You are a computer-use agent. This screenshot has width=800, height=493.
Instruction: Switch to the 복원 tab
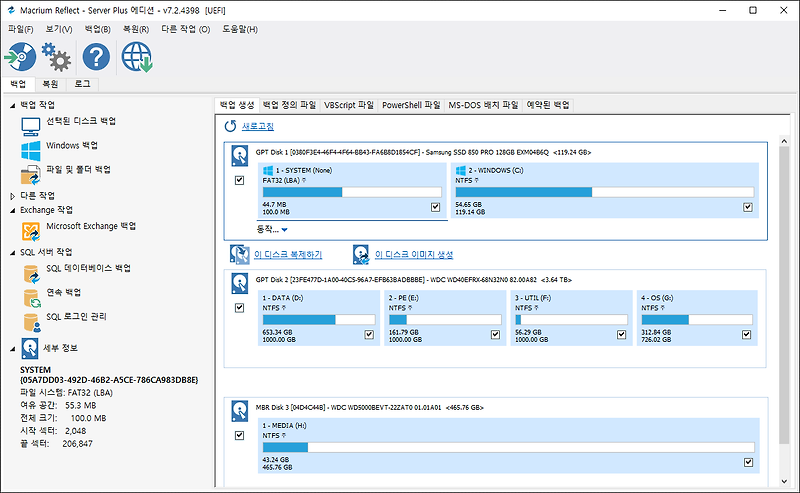pos(50,84)
